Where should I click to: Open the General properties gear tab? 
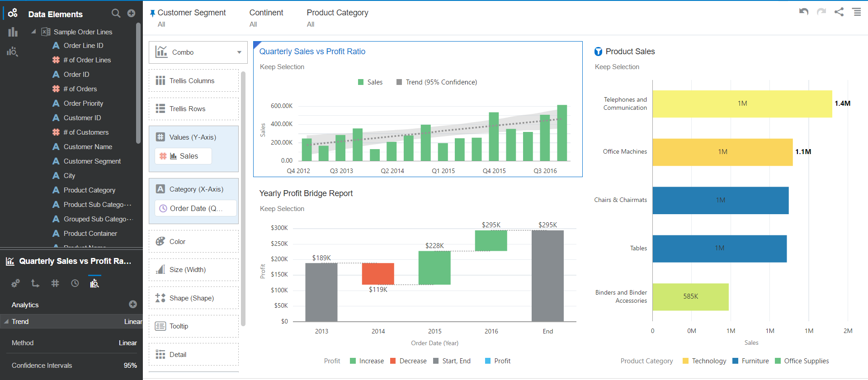(15, 283)
